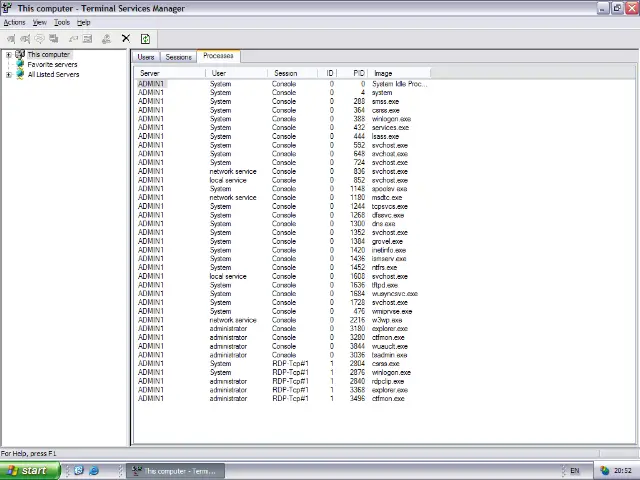Screen dimensions: 640x480
Task: Click the Log Off user toolbar icon
Action: (106, 39)
